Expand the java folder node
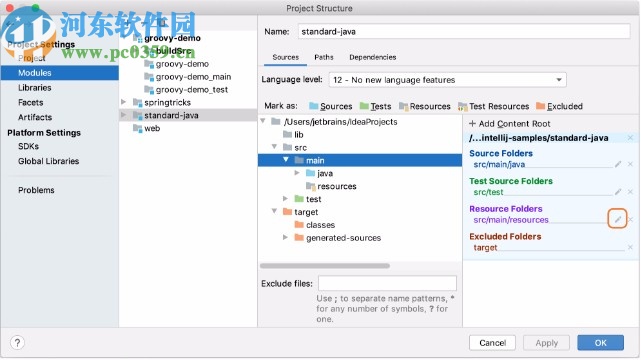The width and height of the screenshot is (641, 360). (297, 173)
